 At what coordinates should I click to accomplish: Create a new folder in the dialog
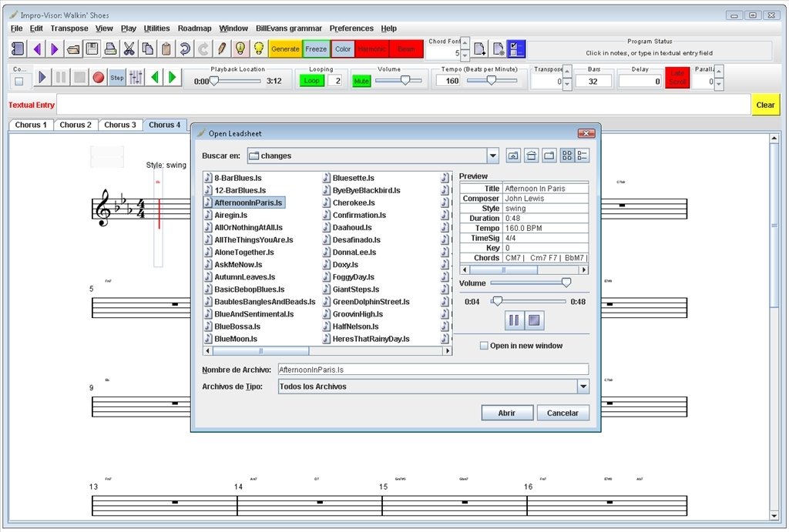pyautogui.click(x=549, y=156)
